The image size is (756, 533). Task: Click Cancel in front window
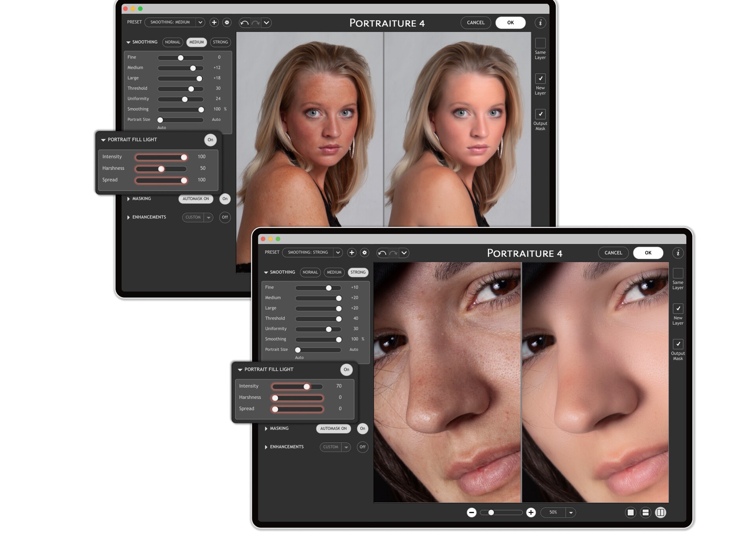[x=613, y=253]
